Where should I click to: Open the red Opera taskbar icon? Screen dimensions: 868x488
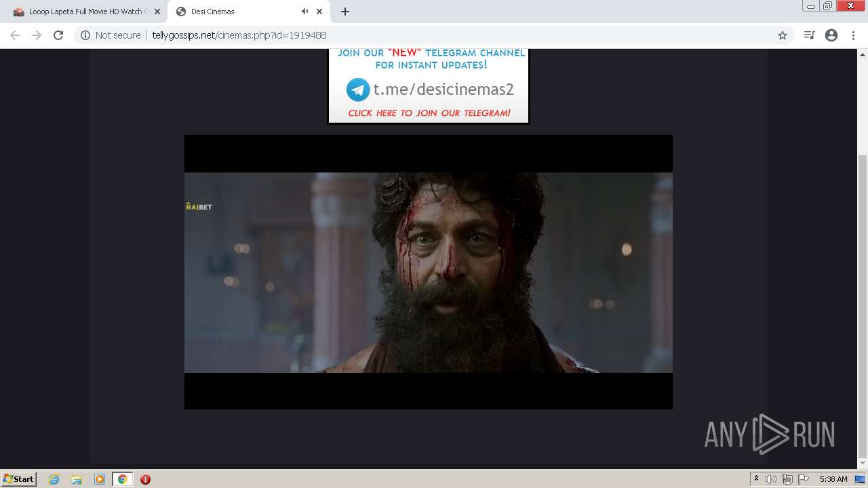click(x=145, y=479)
